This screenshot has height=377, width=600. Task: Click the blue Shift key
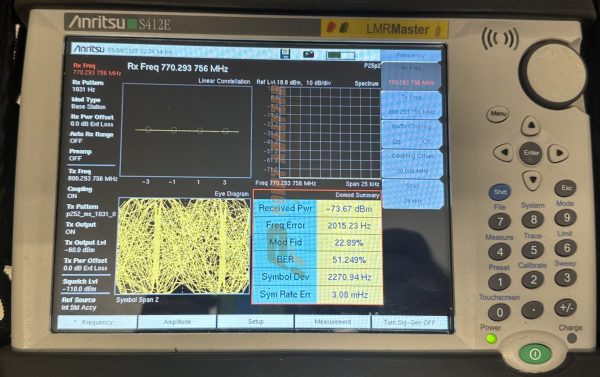click(500, 192)
